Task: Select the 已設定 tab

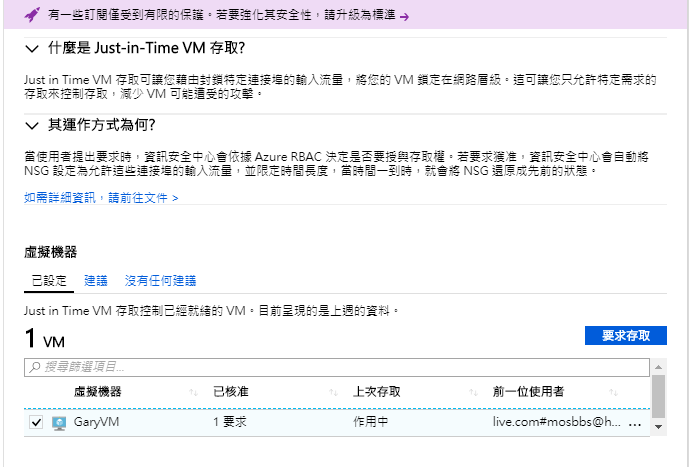Action: pyautogui.click(x=49, y=281)
